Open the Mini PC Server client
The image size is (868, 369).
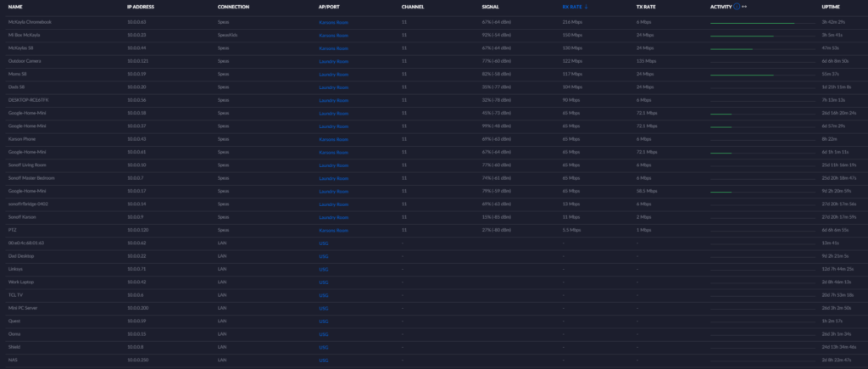click(25, 308)
